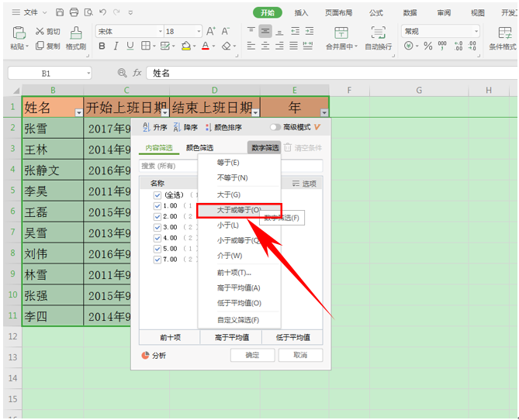Click the Cut (剪切) scissors icon
Image resolution: width=519 pixels, height=420 pixels.
(x=40, y=31)
